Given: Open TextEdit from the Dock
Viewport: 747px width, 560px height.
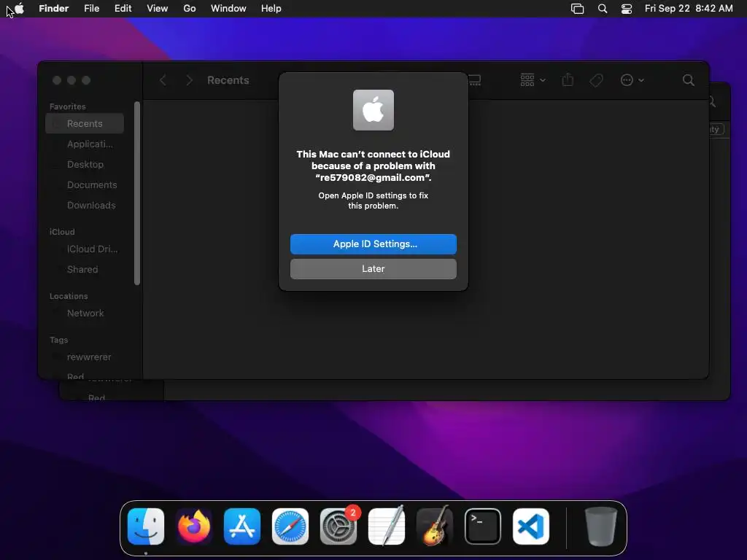Looking at the screenshot, I should click(387, 526).
